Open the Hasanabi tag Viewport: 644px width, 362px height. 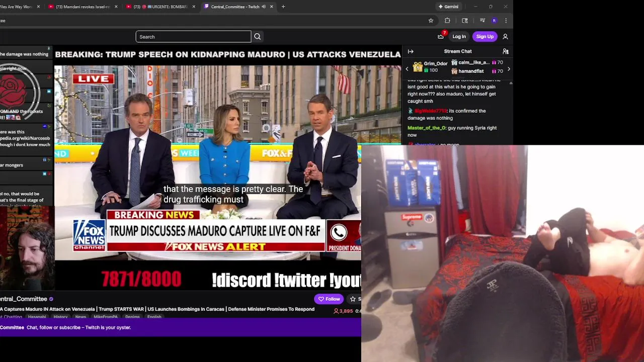coord(37,317)
